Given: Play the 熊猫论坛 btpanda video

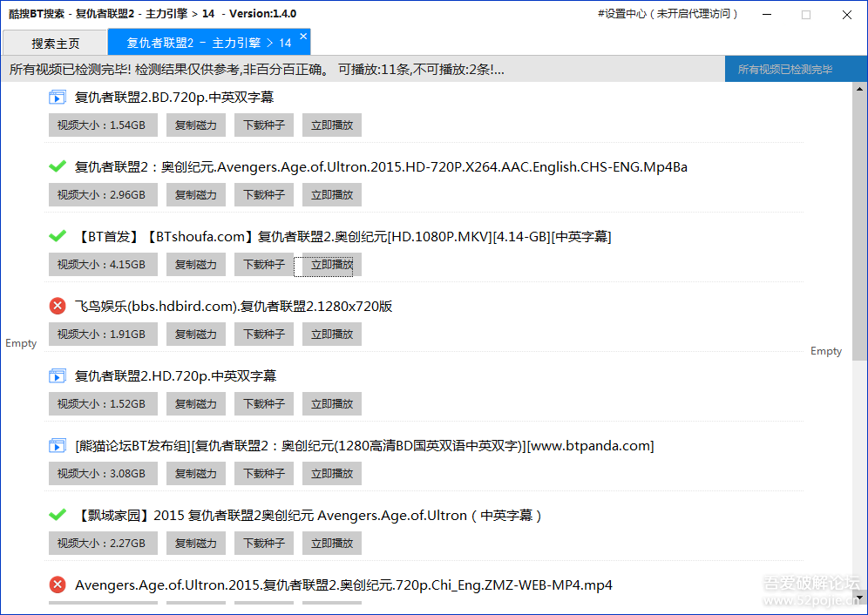Looking at the screenshot, I should [x=332, y=474].
